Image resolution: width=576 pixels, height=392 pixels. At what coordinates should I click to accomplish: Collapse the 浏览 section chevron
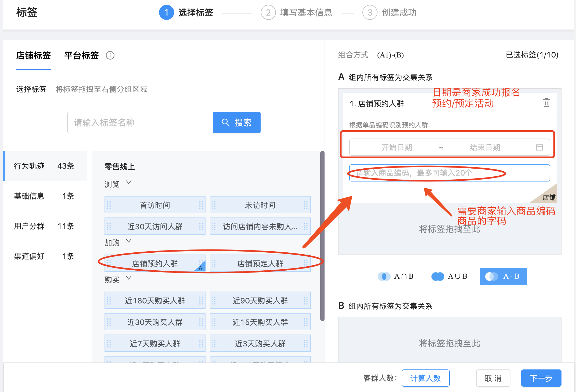pos(129,182)
